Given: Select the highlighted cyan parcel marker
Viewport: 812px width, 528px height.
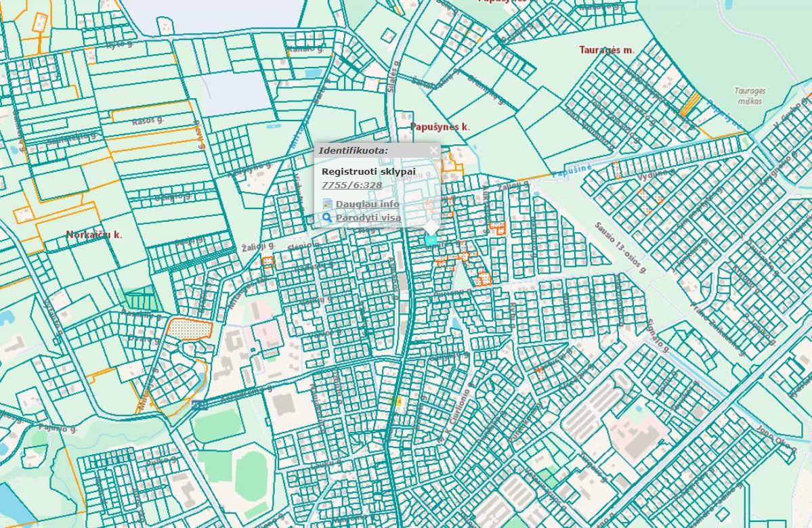Looking at the screenshot, I should point(430,240).
